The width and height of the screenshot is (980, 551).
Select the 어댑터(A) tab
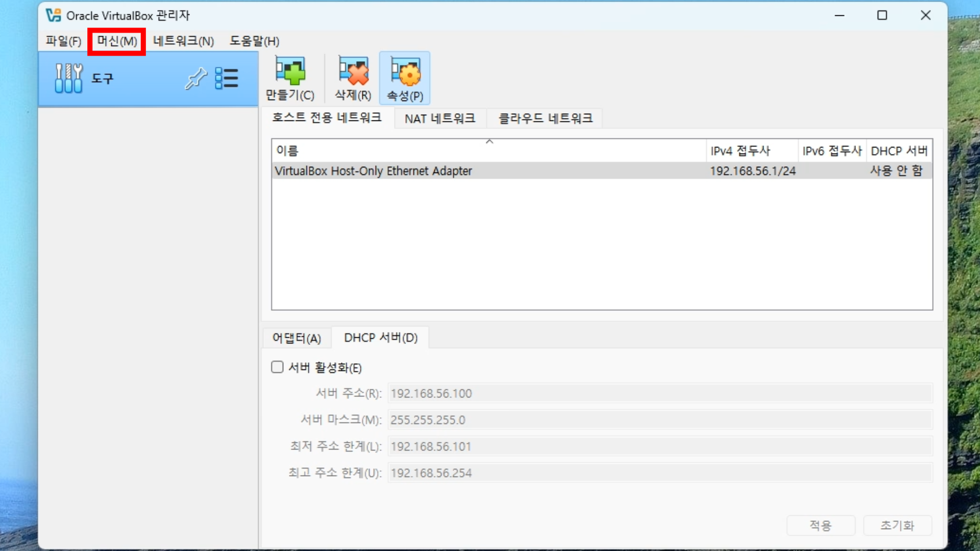(x=297, y=338)
